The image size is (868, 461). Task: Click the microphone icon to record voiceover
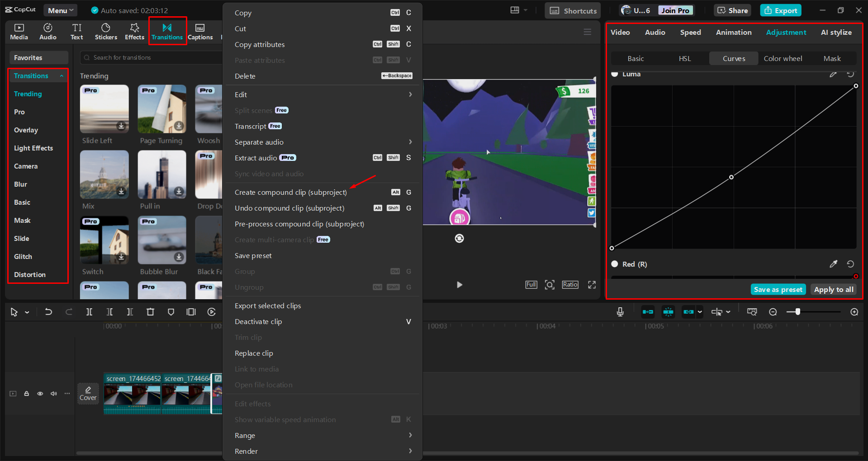pyautogui.click(x=620, y=312)
